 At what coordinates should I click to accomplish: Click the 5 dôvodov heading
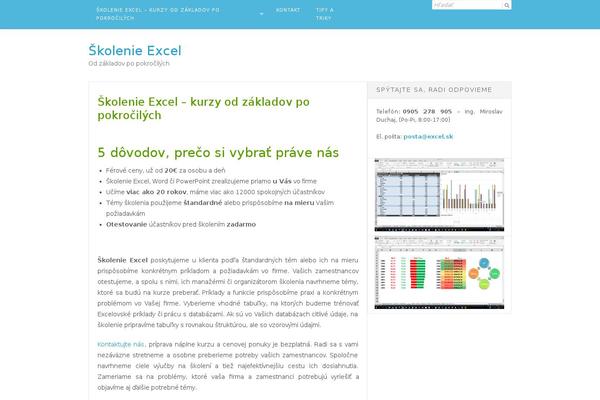218,152
